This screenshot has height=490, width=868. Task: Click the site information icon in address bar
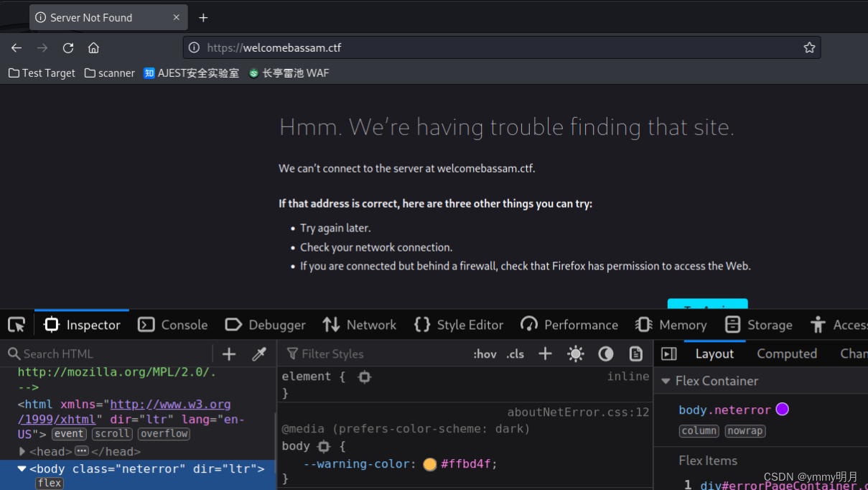pyautogui.click(x=194, y=47)
